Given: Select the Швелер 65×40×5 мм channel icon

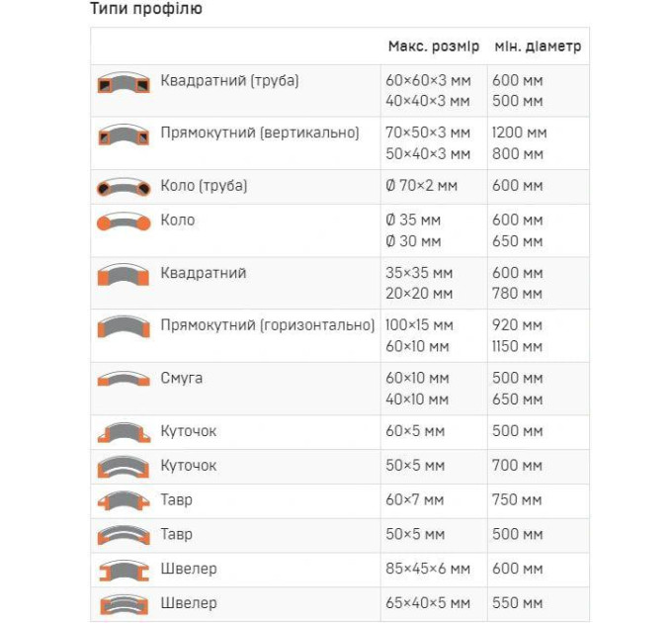Looking at the screenshot, I should 124,604.
